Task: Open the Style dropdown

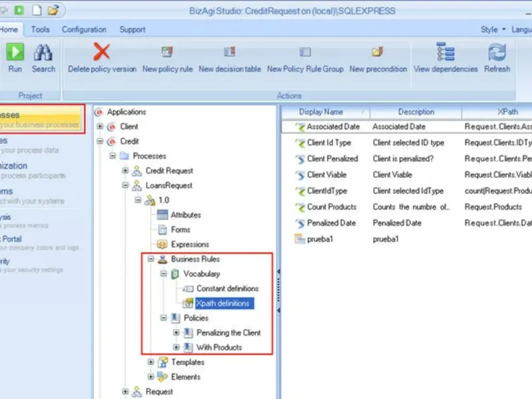Action: (x=493, y=29)
